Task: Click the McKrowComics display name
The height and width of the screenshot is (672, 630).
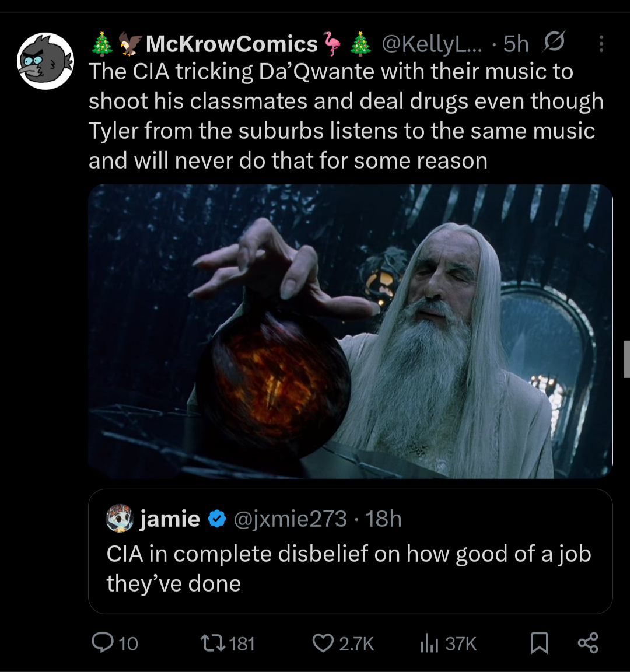Action: [231, 44]
